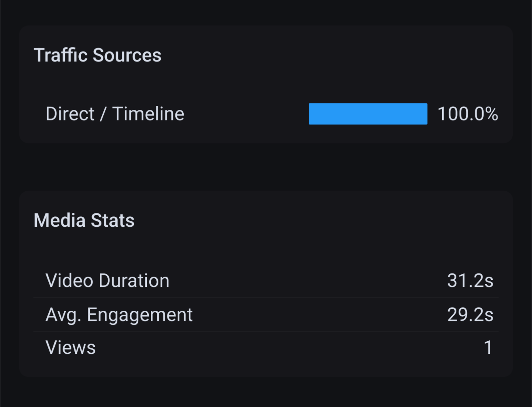Click the divider below Avg. Engagement row

point(266,331)
